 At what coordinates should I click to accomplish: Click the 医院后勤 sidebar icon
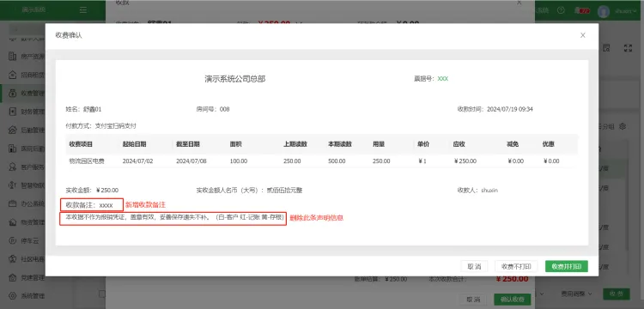pos(13,148)
